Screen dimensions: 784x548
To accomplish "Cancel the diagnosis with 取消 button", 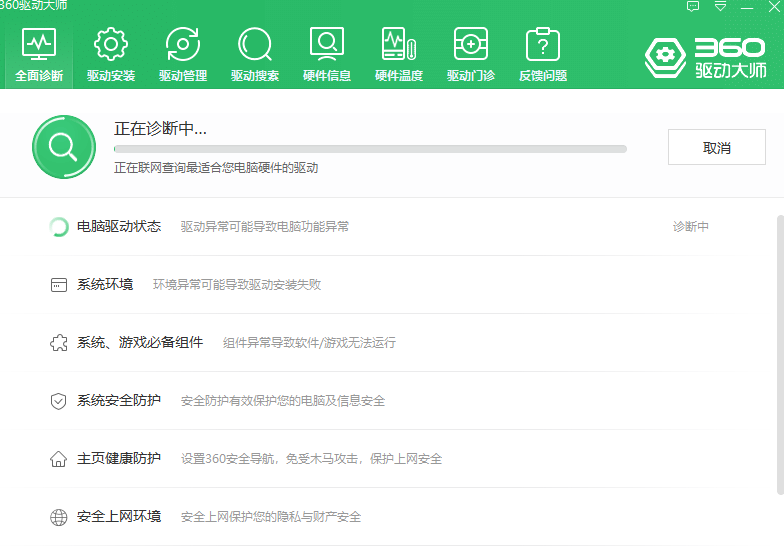I will click(716, 148).
